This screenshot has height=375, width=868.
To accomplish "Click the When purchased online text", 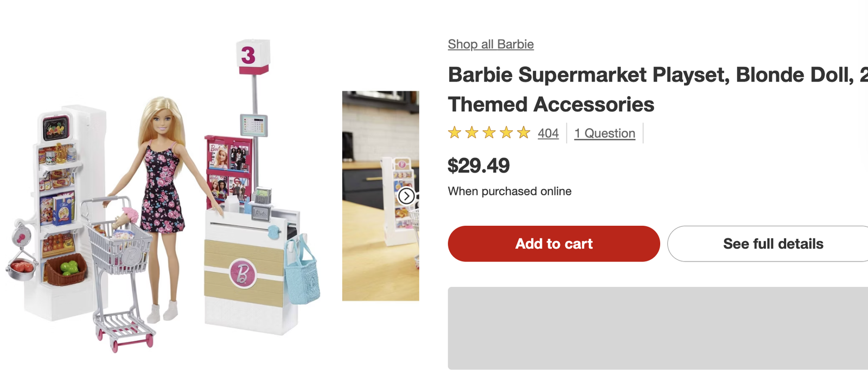I will [509, 191].
